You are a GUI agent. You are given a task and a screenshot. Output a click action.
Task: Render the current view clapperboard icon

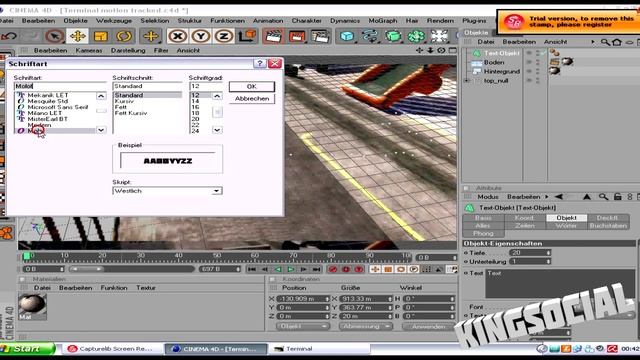273,36
